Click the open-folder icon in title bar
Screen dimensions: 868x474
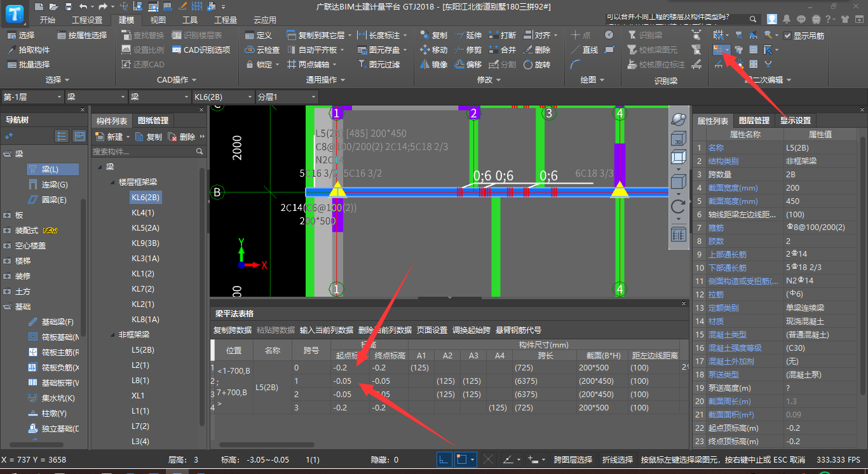tap(54, 6)
